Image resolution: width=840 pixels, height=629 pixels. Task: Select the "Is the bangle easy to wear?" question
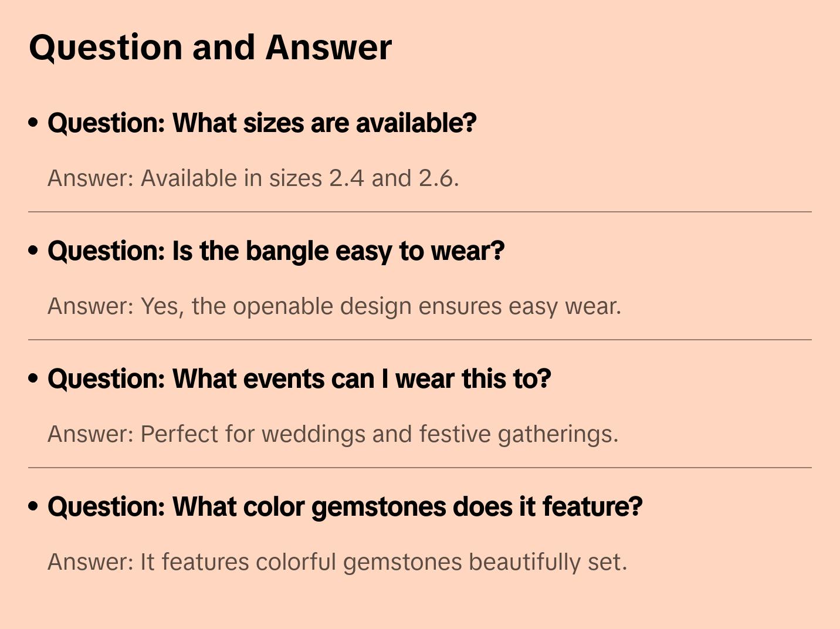(x=276, y=251)
